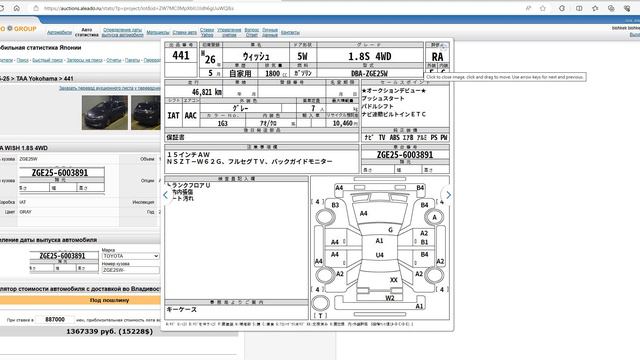Click the browser address bar URL

point(139,8)
